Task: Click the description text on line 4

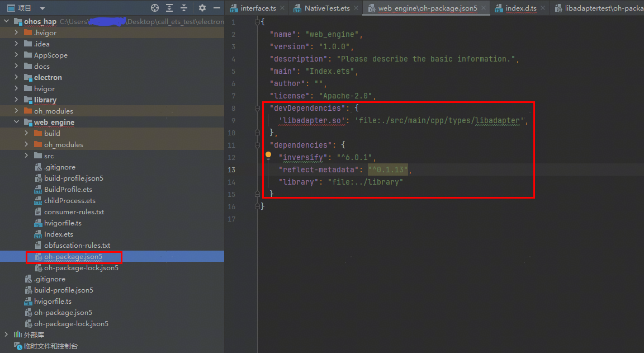Action: pyautogui.click(x=426, y=59)
